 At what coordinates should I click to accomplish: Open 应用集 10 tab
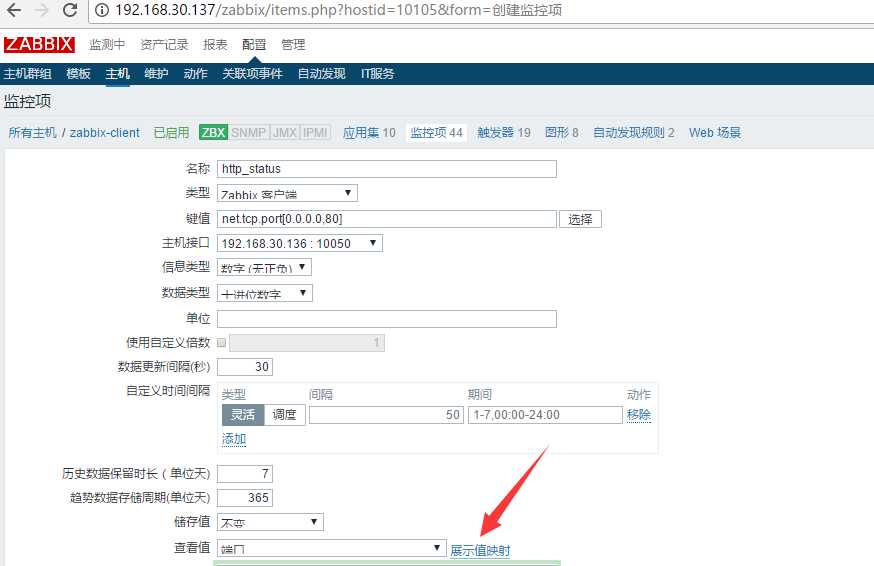[369, 132]
